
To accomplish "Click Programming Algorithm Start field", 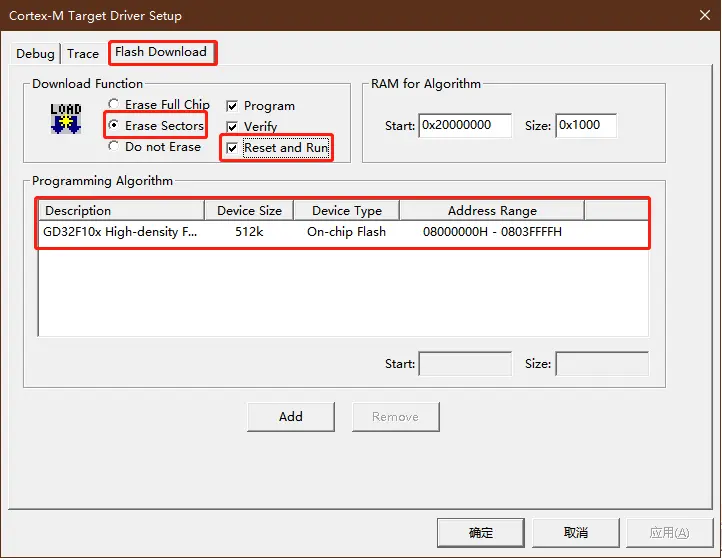I will (465, 364).
